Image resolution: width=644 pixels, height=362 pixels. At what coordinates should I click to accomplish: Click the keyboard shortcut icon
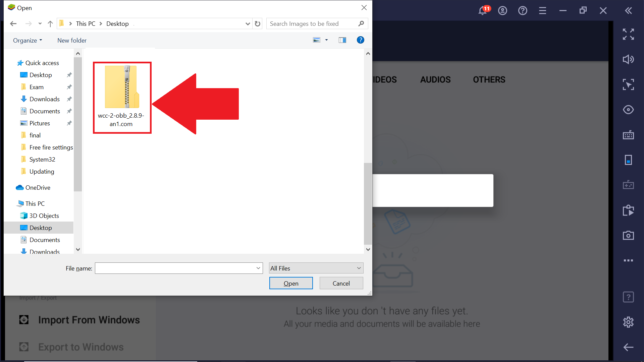[629, 134]
